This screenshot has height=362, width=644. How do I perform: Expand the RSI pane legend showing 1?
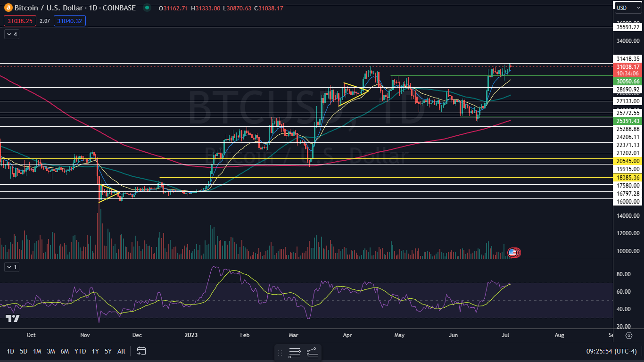pos(11,267)
